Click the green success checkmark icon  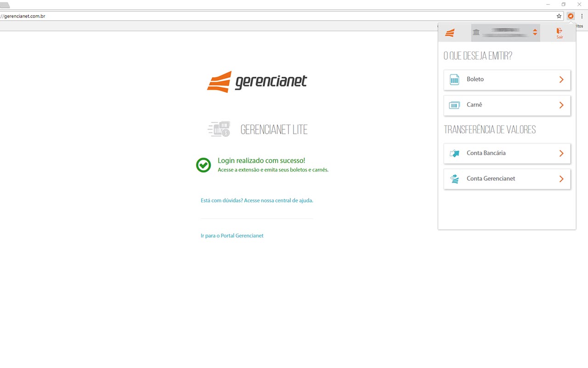coord(204,165)
